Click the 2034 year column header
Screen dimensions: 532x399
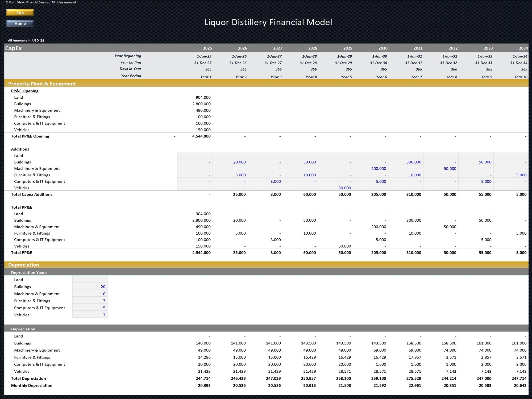click(523, 48)
